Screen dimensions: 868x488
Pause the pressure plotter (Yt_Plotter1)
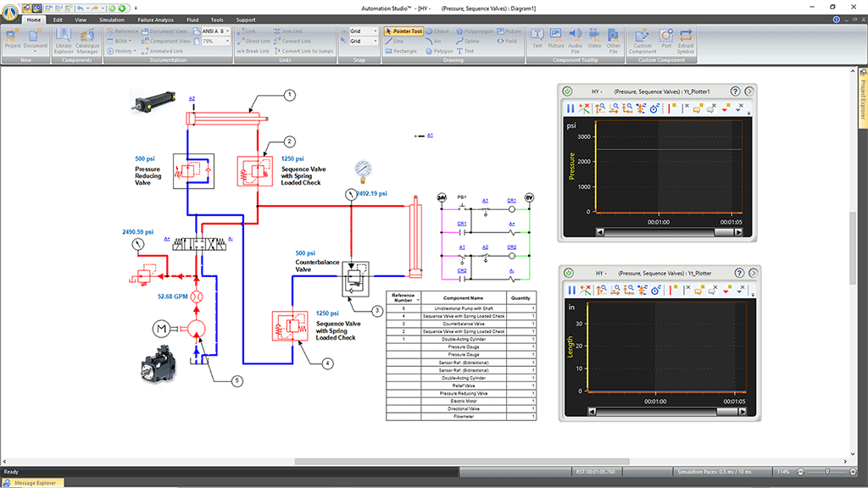click(x=570, y=108)
